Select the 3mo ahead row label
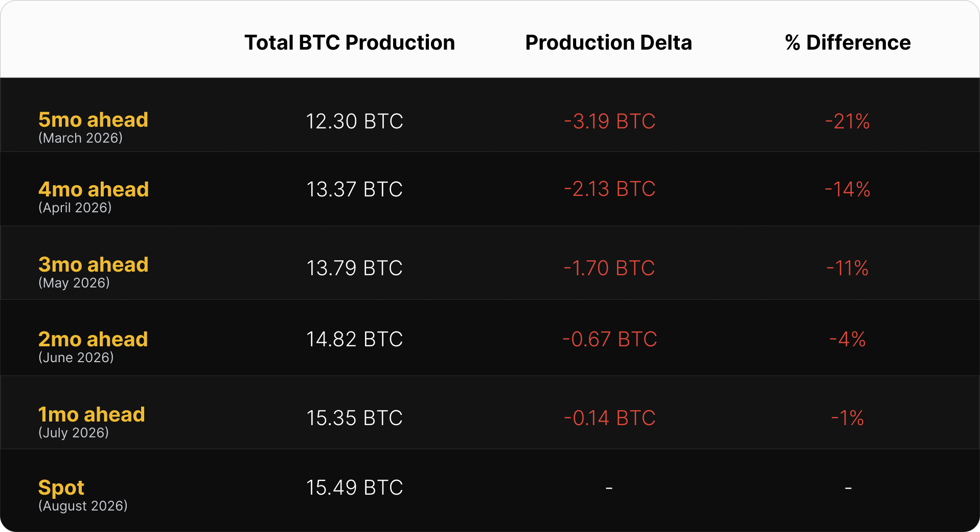Viewport: 980px width, 532px height. coord(93,264)
